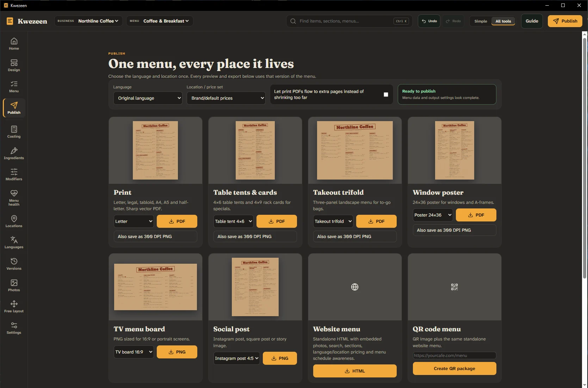Open the Original language dropdown
The image size is (588, 388).
(x=148, y=98)
